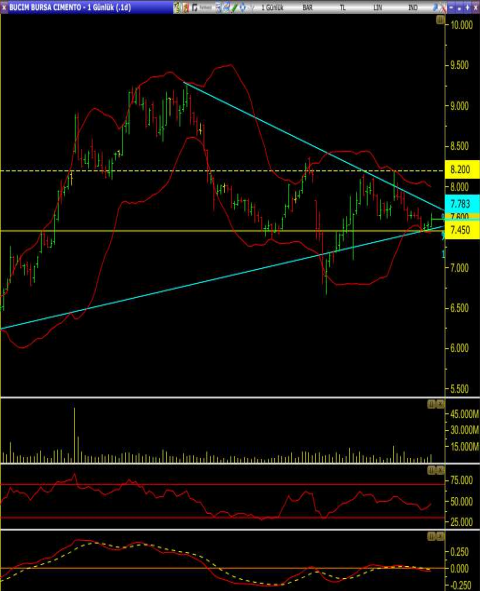Click the blue document toolbar icon
Screen dimensions: 480x591
click(219, 7)
